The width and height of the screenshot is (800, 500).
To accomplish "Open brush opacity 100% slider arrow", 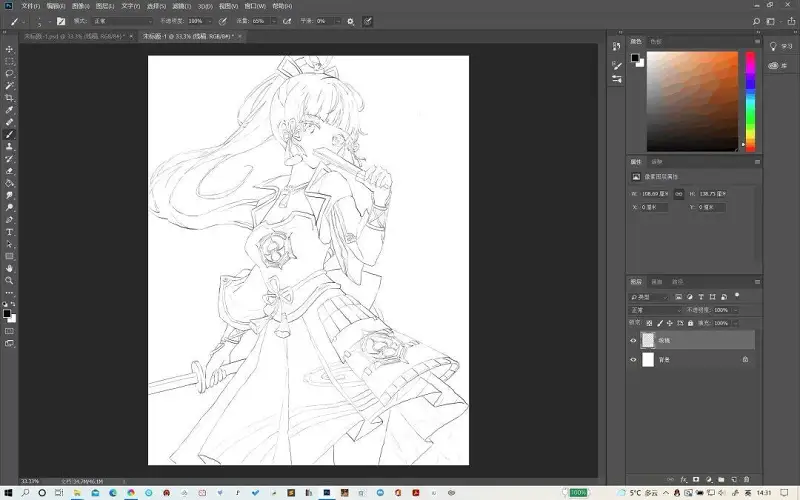I will (x=210, y=21).
